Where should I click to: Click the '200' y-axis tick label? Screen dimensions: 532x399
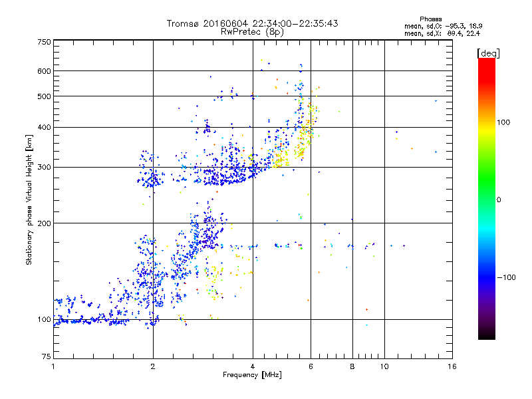point(44,223)
